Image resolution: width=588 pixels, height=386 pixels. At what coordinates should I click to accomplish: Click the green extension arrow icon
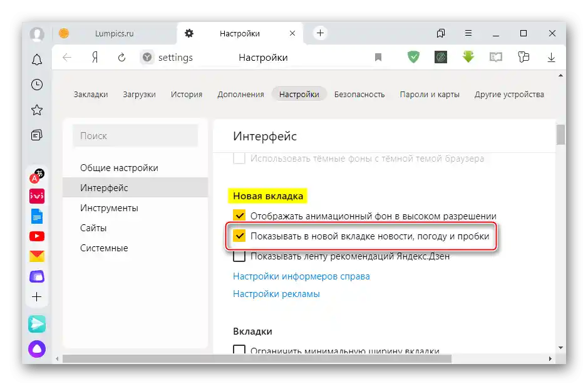468,57
